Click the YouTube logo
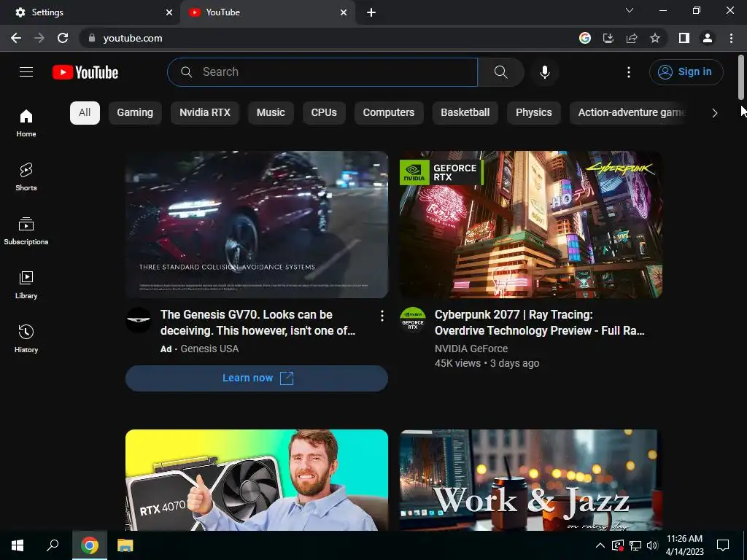The height and width of the screenshot is (560, 747). (85, 72)
